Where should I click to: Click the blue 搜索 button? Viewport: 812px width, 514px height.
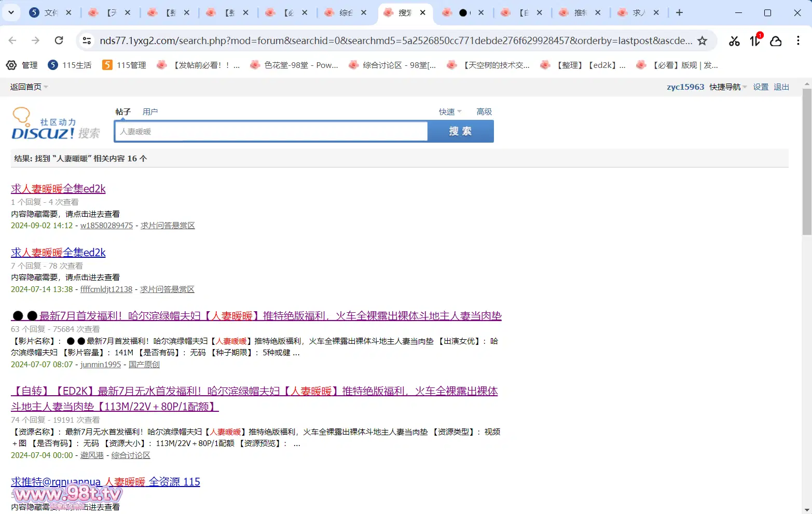point(460,131)
